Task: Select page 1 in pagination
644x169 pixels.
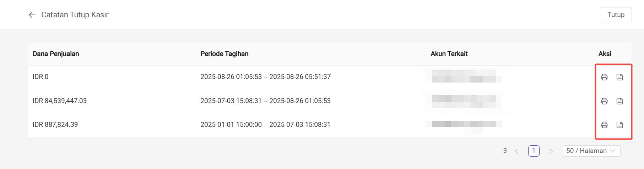Action: pos(534,151)
